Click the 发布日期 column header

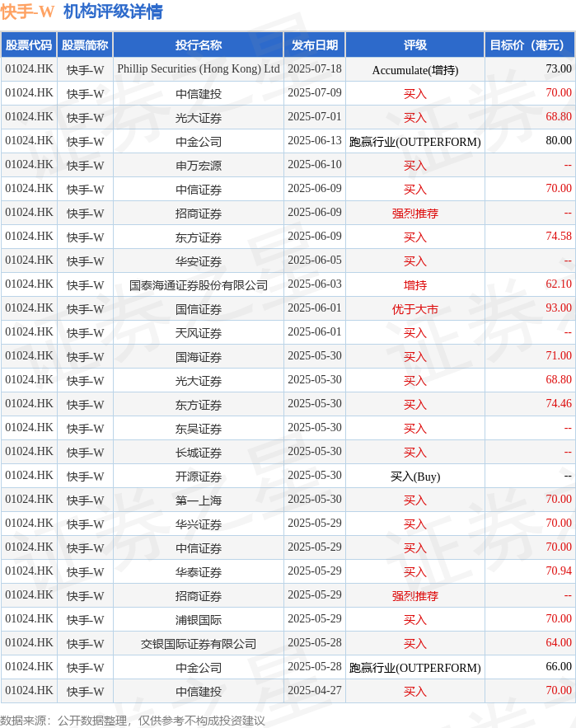(314, 45)
